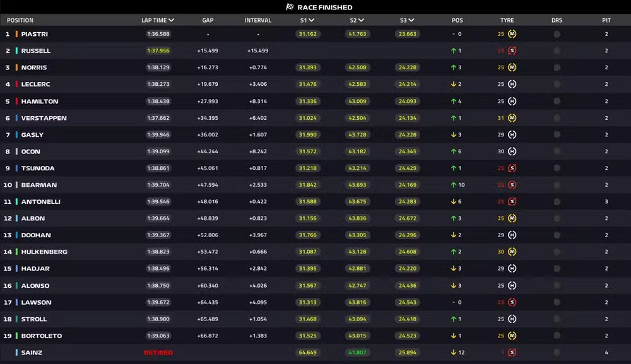
Task: Select Russell's highlighted fastest lap time
Action: tap(158, 50)
